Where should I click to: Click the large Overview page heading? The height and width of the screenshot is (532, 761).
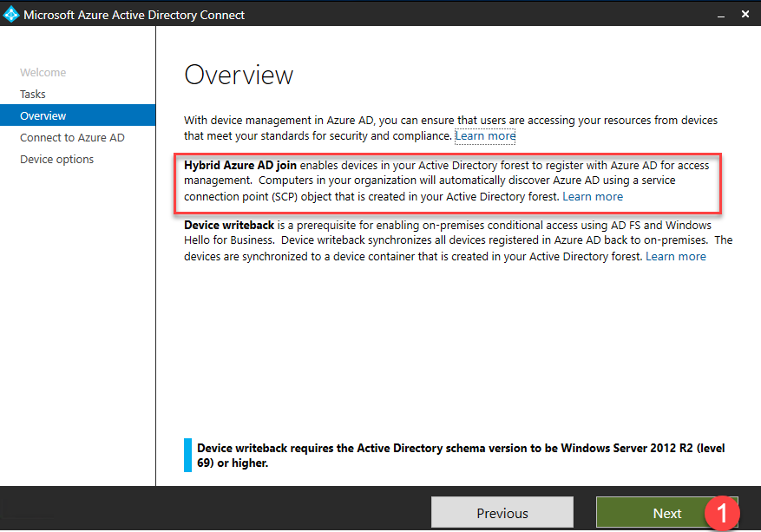[239, 75]
